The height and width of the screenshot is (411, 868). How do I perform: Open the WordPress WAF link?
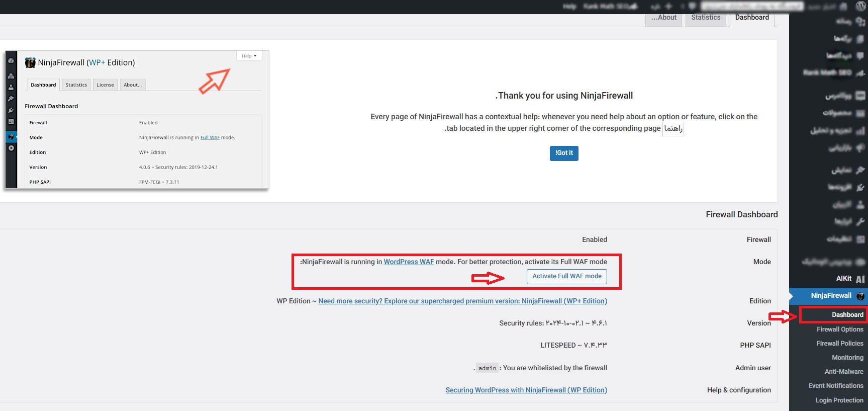(409, 262)
